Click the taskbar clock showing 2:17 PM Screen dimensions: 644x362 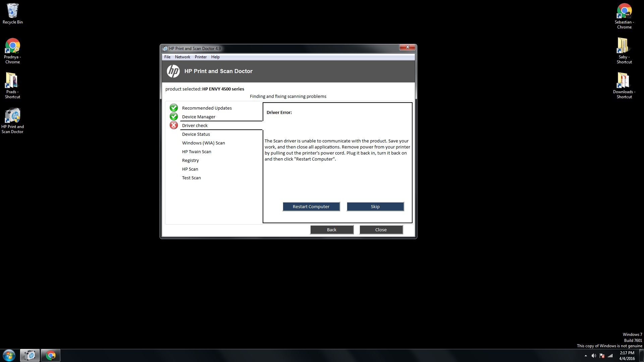pyautogui.click(x=627, y=356)
